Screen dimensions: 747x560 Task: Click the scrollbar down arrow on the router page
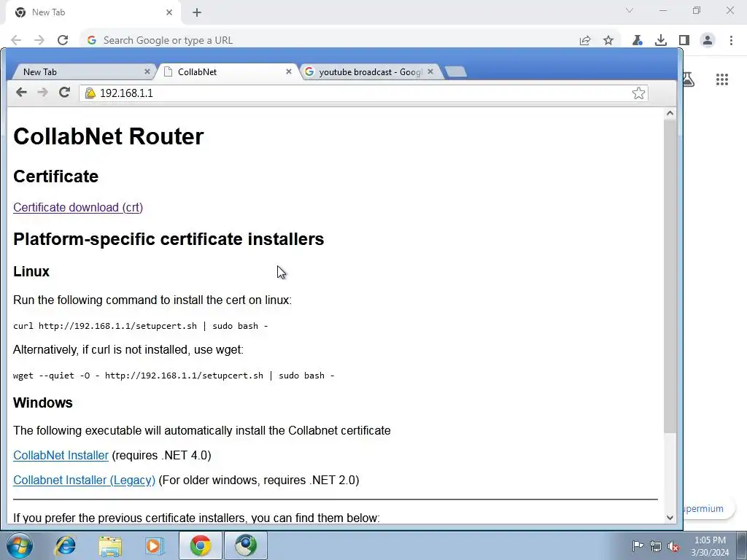coord(670,518)
